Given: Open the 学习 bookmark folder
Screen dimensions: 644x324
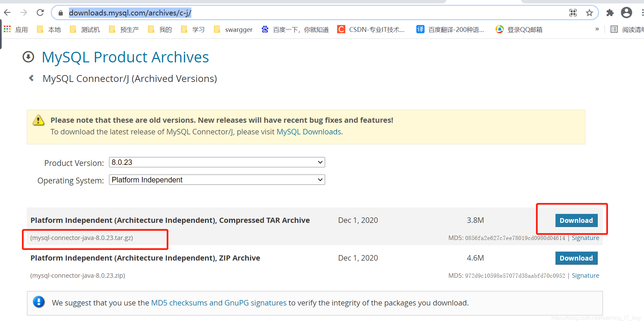Looking at the screenshot, I should point(193,29).
